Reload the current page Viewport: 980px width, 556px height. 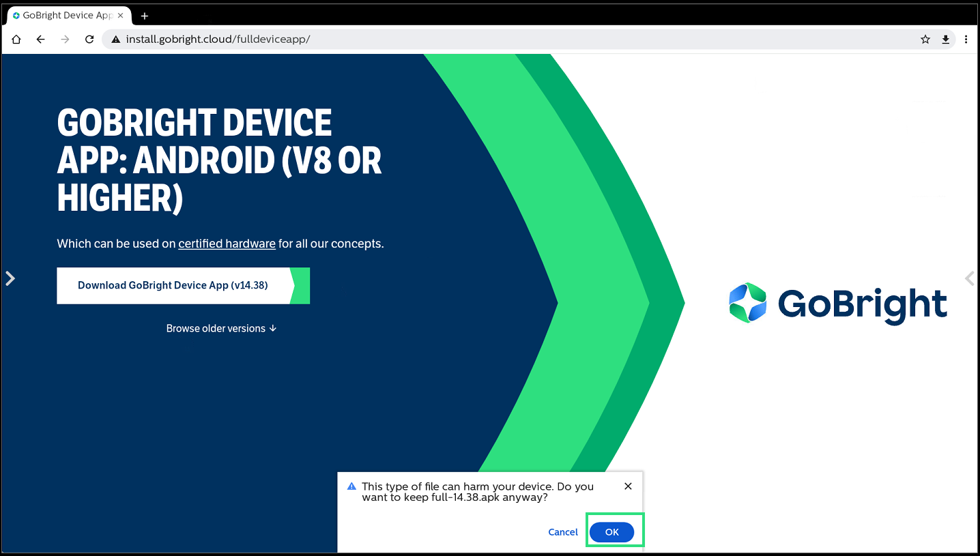click(89, 40)
